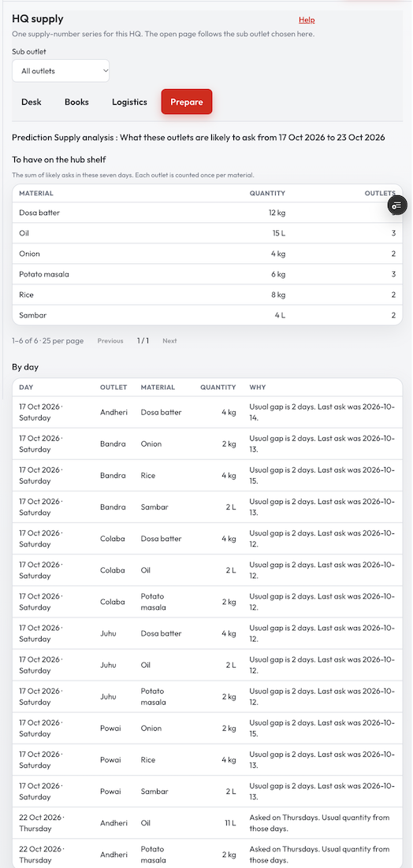Select the Oil 15 L row
The image size is (413, 868).
click(x=207, y=233)
